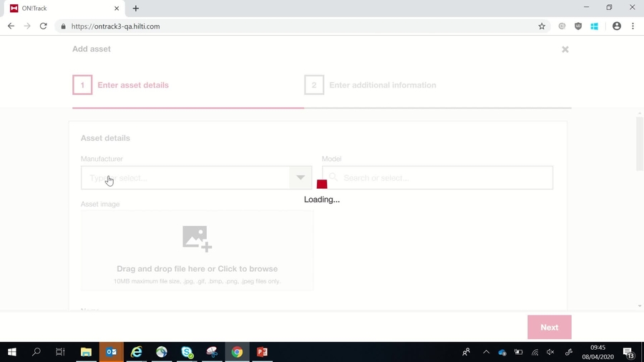Open Outlook from taskbar
The image size is (644, 362).
click(x=112, y=352)
